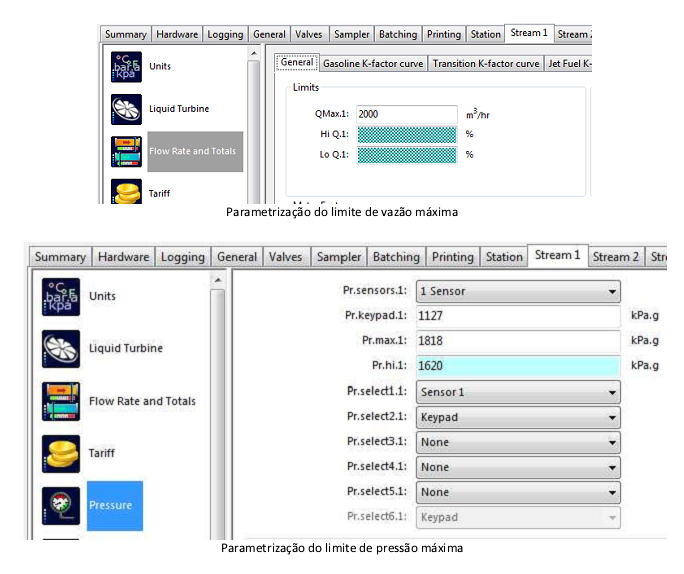Open the Sampler tab in the top panel
Image resolution: width=684 pixels, height=574 pixels.
pos(352,34)
